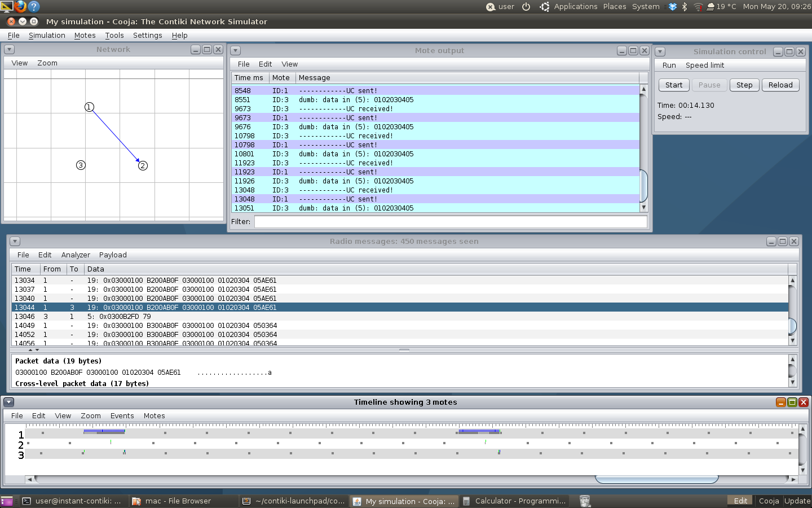The height and width of the screenshot is (508, 812).
Task: Select radio message row at time 13034
Action: tap(400, 281)
